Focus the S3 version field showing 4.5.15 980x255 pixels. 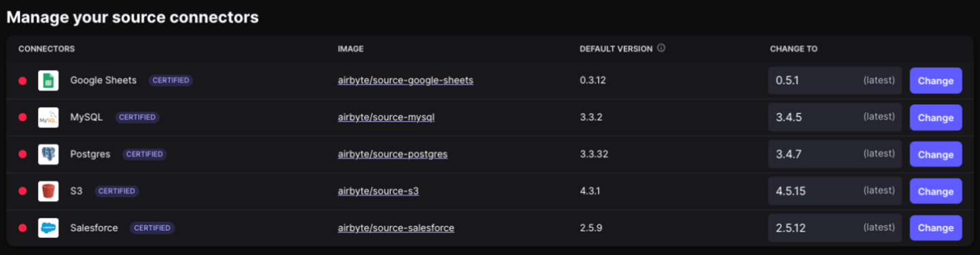835,191
